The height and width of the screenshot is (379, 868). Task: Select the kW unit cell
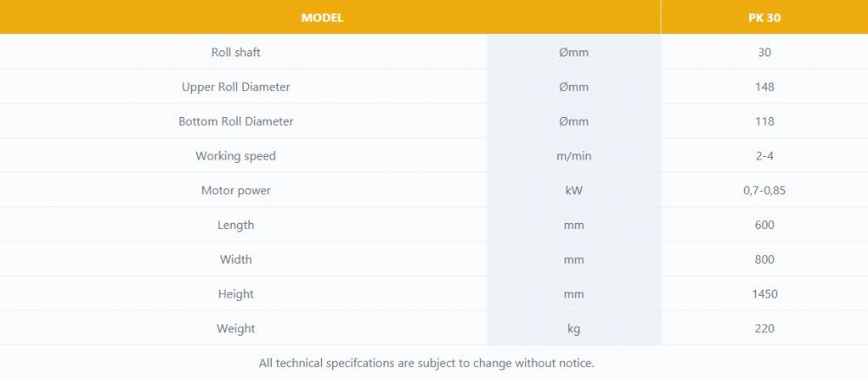574,190
